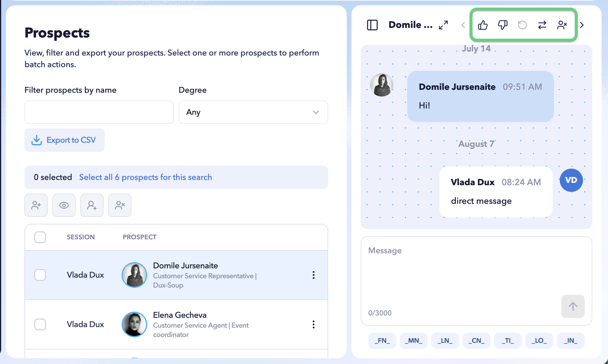Click Domile Jursenaite's table profile photo

pyautogui.click(x=134, y=275)
